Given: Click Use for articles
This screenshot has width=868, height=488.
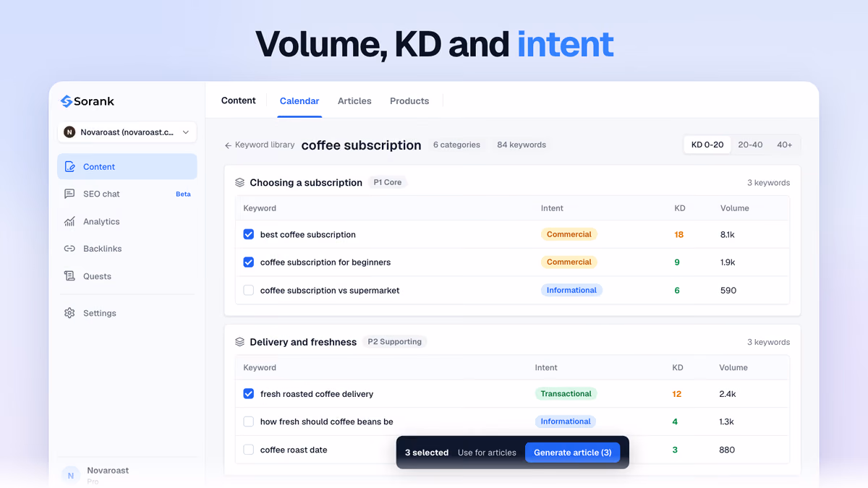Looking at the screenshot, I should click(x=487, y=453).
